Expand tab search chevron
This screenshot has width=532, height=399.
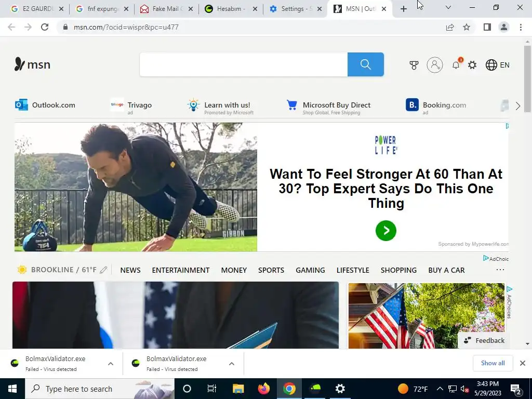448,7
